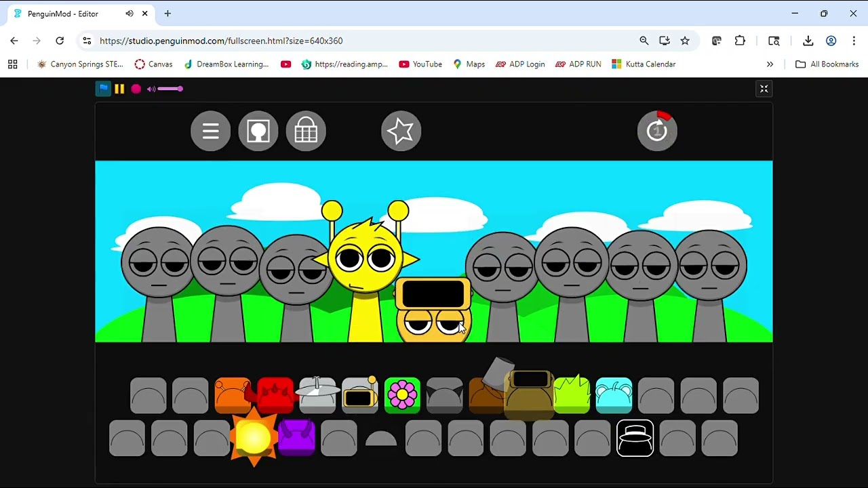This screenshot has width=868, height=488.
Task: Select the cyan bear-ear sound icon
Action: 614,396
